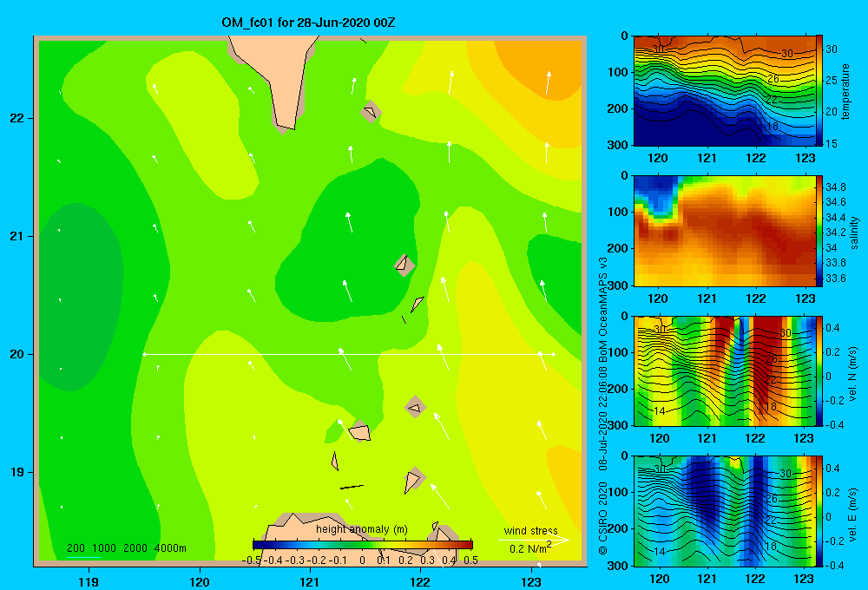The width and height of the screenshot is (868, 590).
Task: Click latitude label 21 on main map
Action: tap(16, 236)
